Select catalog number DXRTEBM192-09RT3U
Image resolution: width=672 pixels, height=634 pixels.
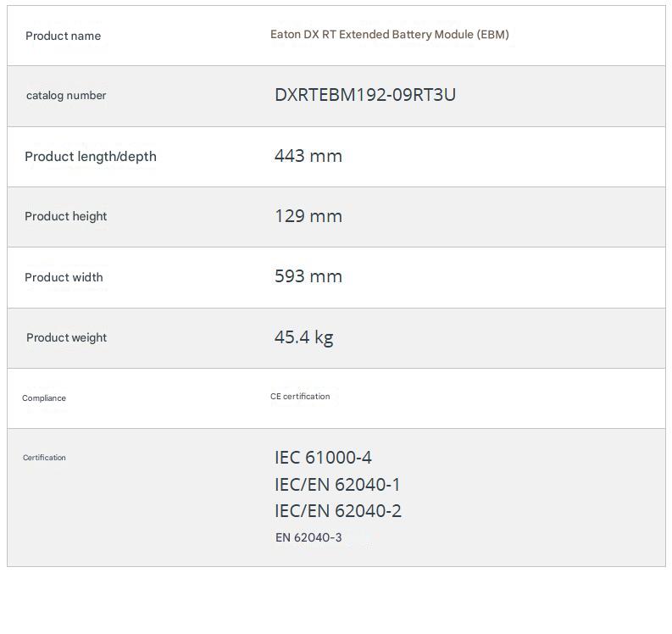[x=364, y=95]
